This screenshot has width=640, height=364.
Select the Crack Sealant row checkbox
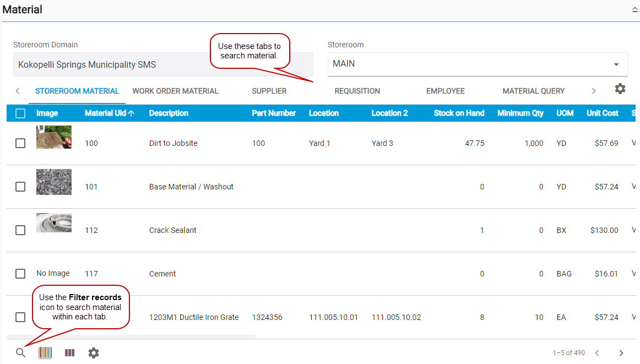click(20, 230)
